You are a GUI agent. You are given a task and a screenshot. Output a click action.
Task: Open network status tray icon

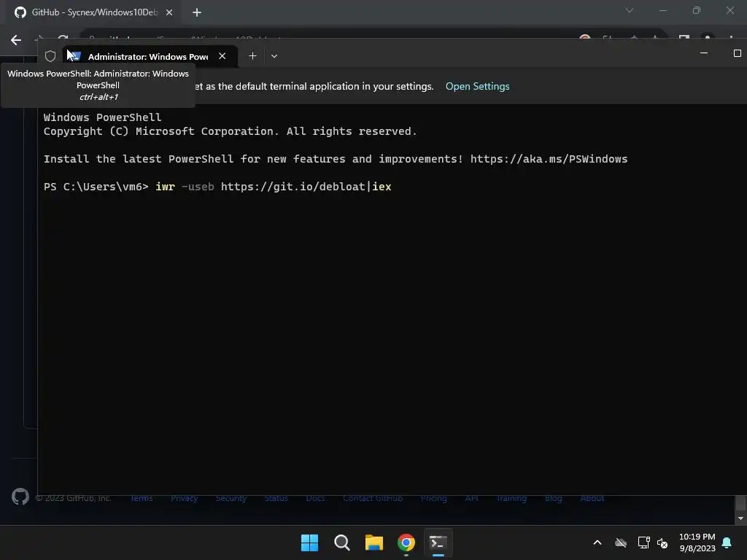643,542
